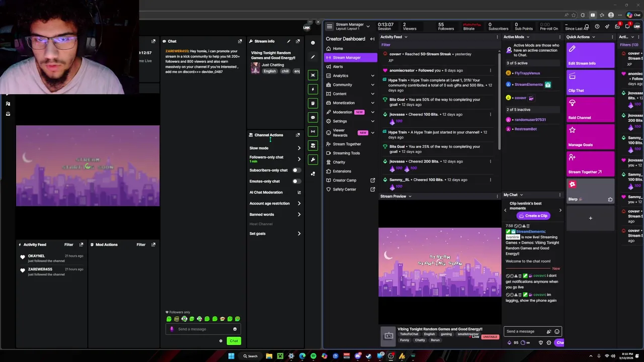The height and width of the screenshot is (362, 644).
Task: Click the Stream Together quick action tile
Action: [x=590, y=164]
